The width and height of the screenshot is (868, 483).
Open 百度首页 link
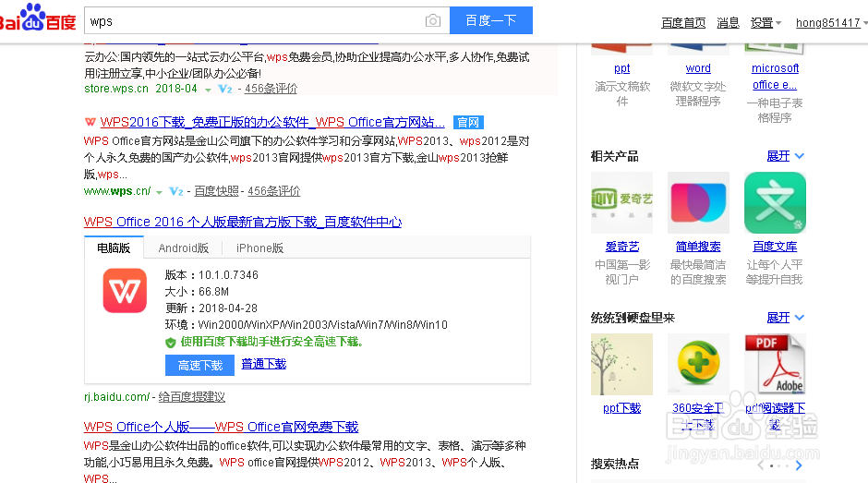coord(683,23)
